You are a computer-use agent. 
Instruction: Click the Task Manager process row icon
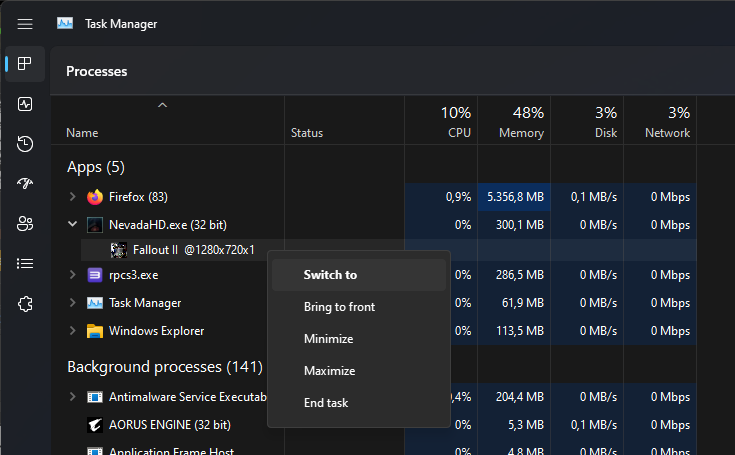[95, 303]
